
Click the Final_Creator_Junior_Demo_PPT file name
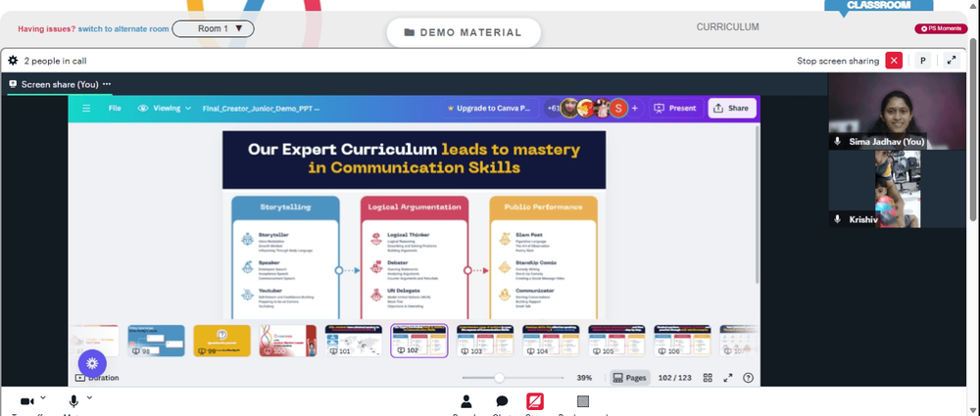point(261,108)
